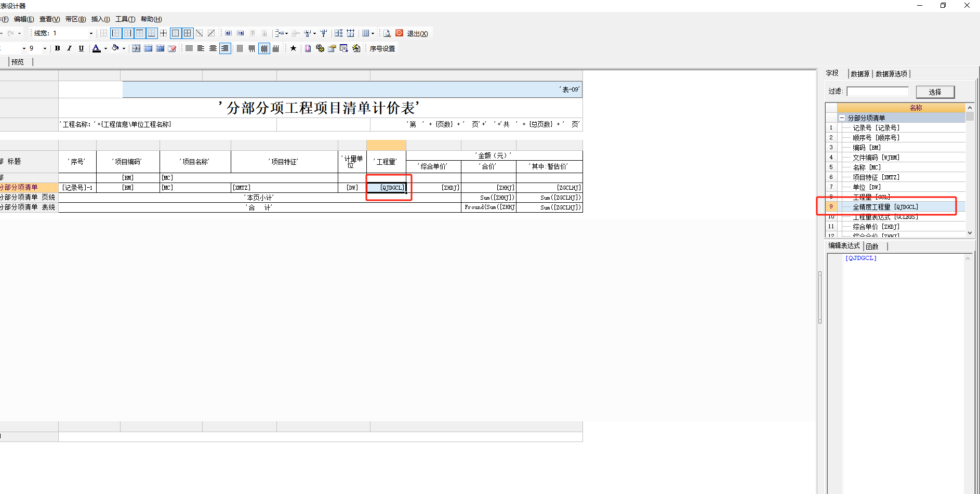
Task: Toggle the left border button
Action: pos(116,33)
